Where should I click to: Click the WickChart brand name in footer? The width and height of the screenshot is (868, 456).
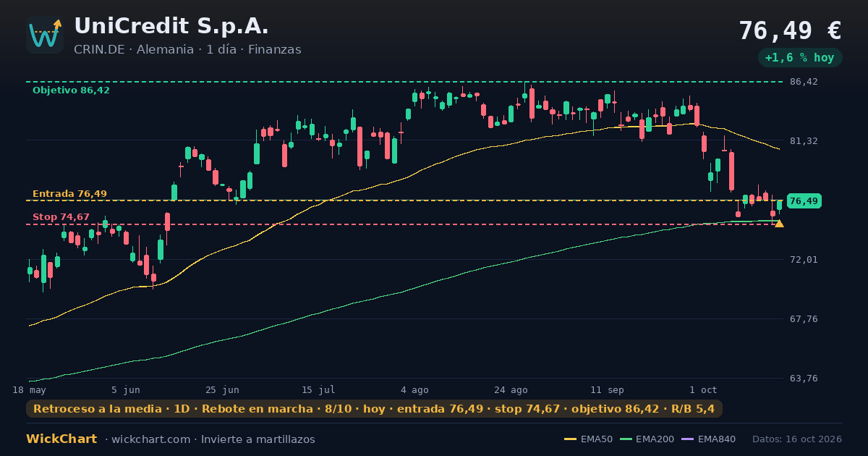pyautogui.click(x=61, y=439)
